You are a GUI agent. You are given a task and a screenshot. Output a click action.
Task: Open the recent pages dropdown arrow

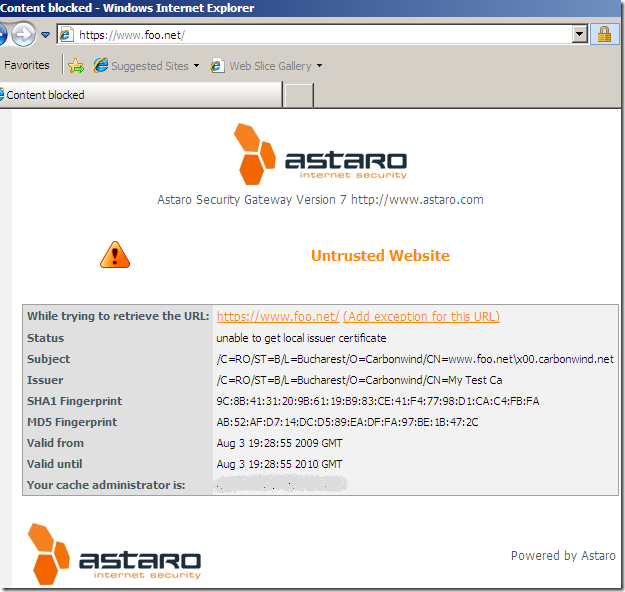pyautogui.click(x=45, y=35)
